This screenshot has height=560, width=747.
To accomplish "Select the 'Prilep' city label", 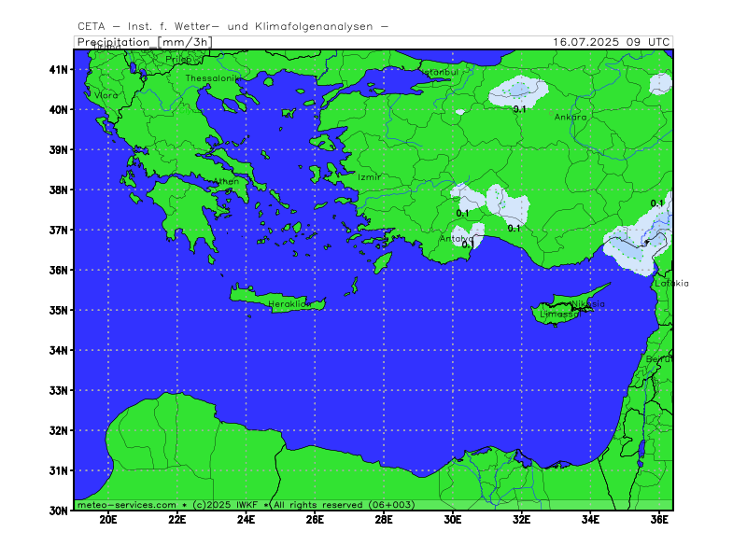I will 178,59.
